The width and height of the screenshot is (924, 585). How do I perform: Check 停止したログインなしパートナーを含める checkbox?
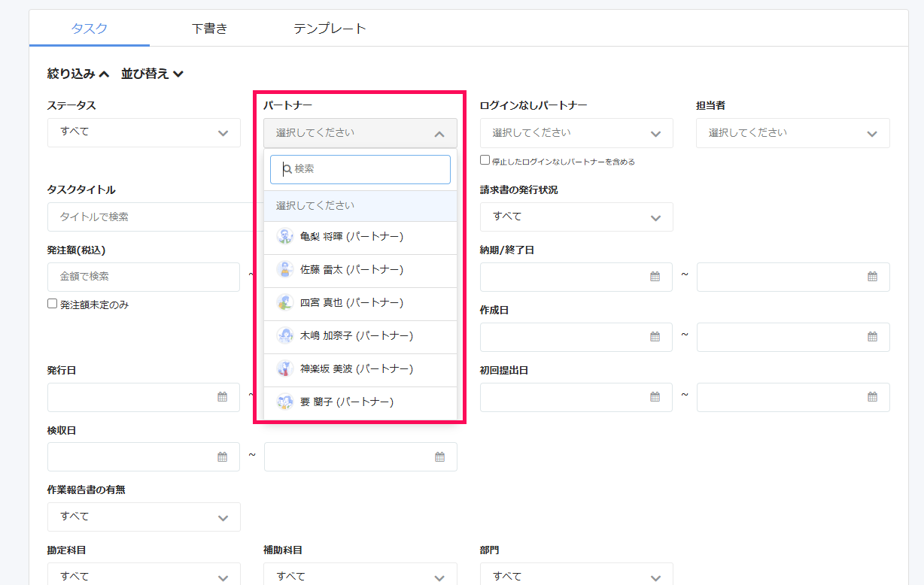(x=485, y=160)
